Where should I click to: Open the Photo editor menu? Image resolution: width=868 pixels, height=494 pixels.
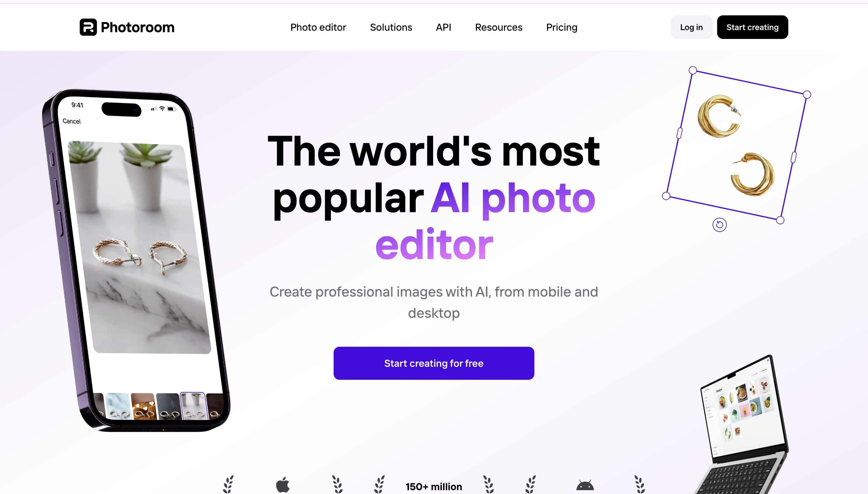318,27
